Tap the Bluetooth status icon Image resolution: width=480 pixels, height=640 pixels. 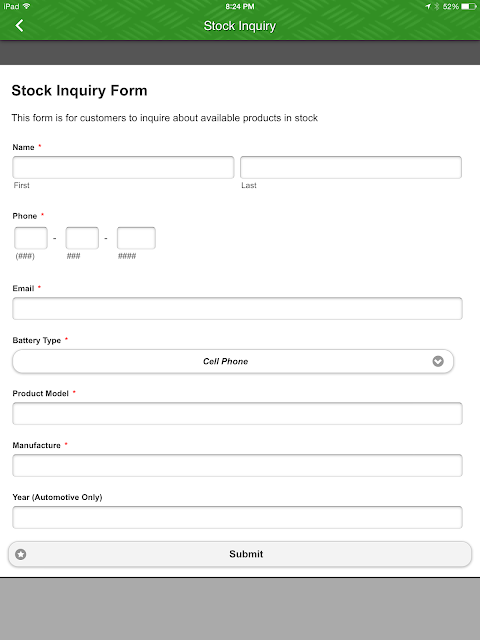[437, 6]
